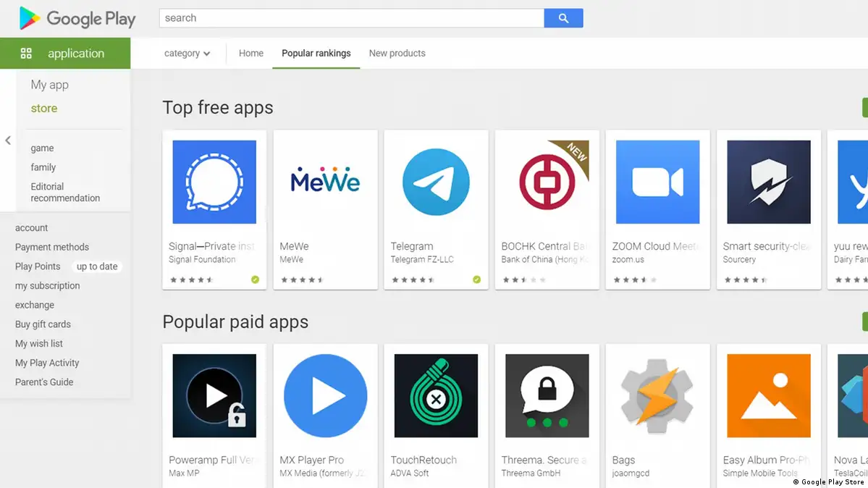This screenshot has width=868, height=488.
Task: Click the up to date badge
Action: coord(97,266)
